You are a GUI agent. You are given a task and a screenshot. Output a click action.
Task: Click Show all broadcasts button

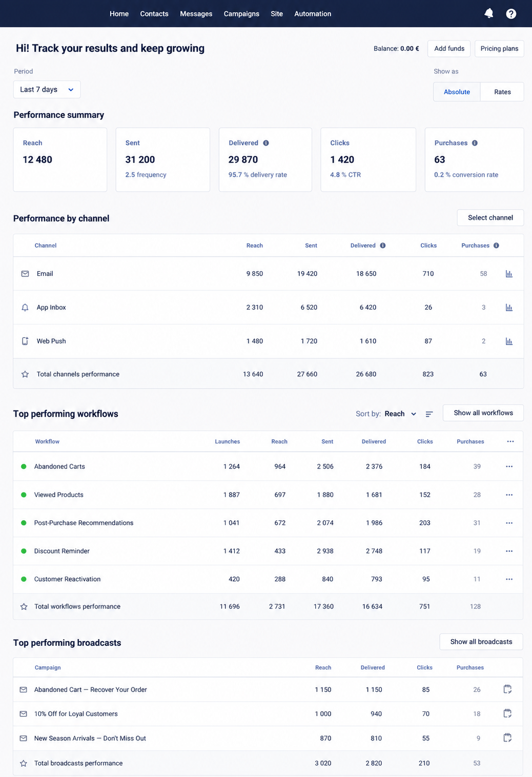tap(481, 642)
